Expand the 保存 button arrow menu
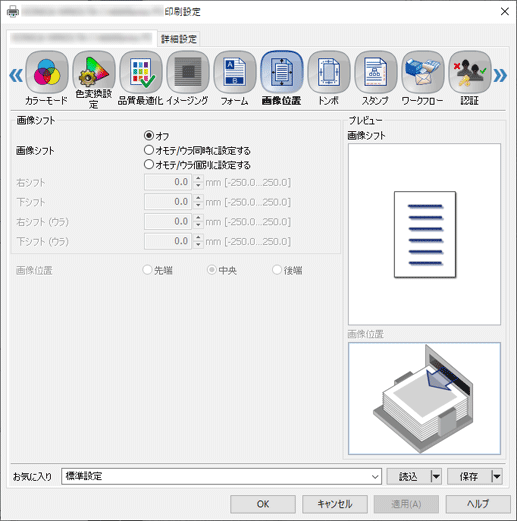Screen dimensions: 517x521 tap(497, 476)
